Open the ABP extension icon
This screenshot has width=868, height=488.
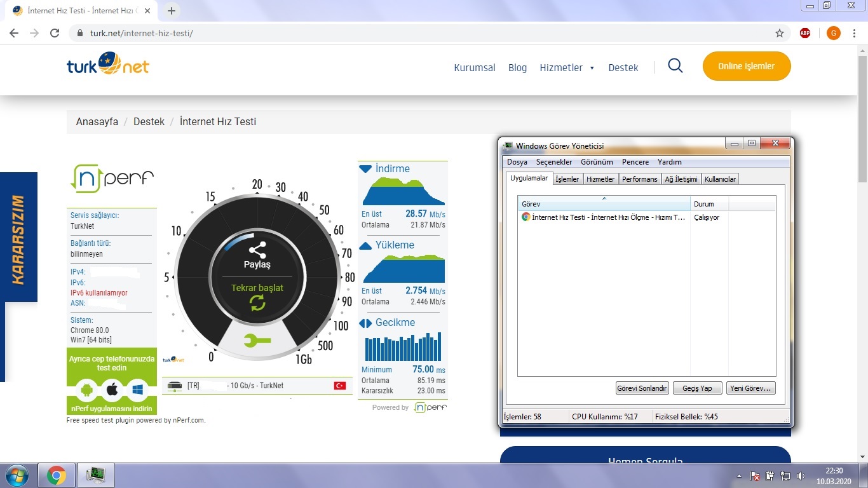(x=805, y=33)
